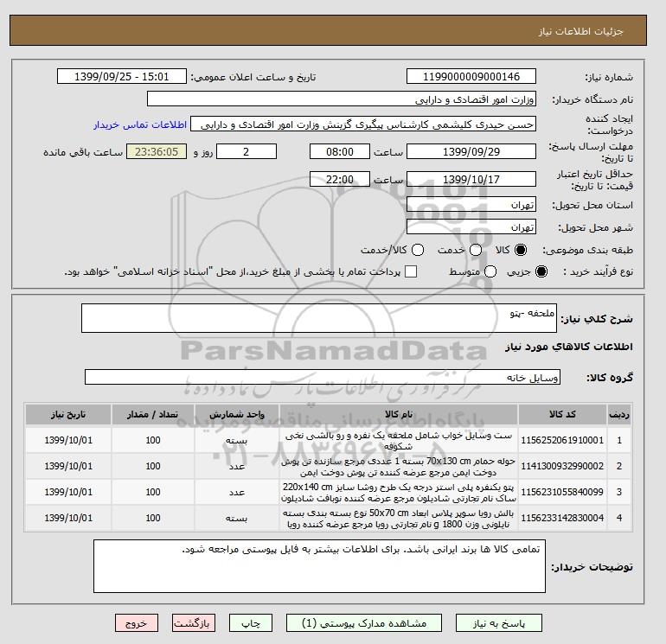
Task: Select the خدمت radio button
Action: (476, 250)
